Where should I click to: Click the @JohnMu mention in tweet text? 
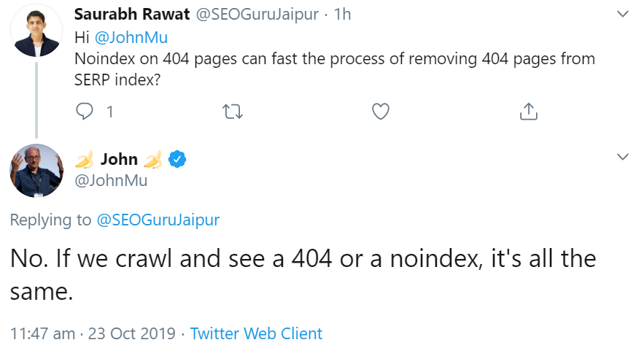tap(132, 37)
